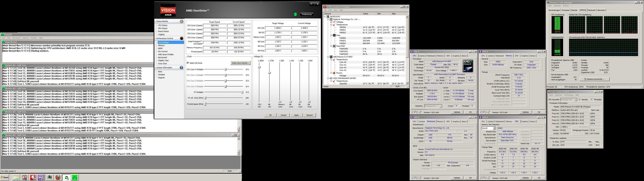Click the System Information blue info icon
The width and height of the screenshot is (644, 181).
181,68
